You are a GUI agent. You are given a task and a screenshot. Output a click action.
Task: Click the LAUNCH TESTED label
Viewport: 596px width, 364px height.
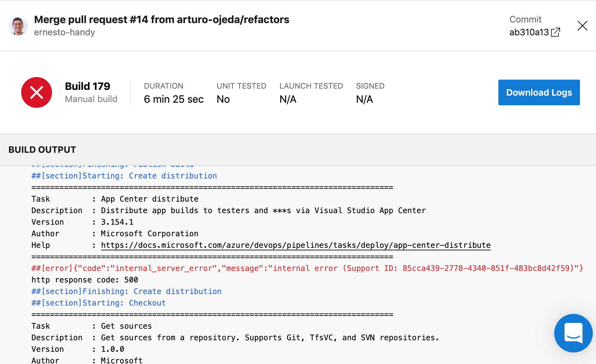(x=311, y=86)
